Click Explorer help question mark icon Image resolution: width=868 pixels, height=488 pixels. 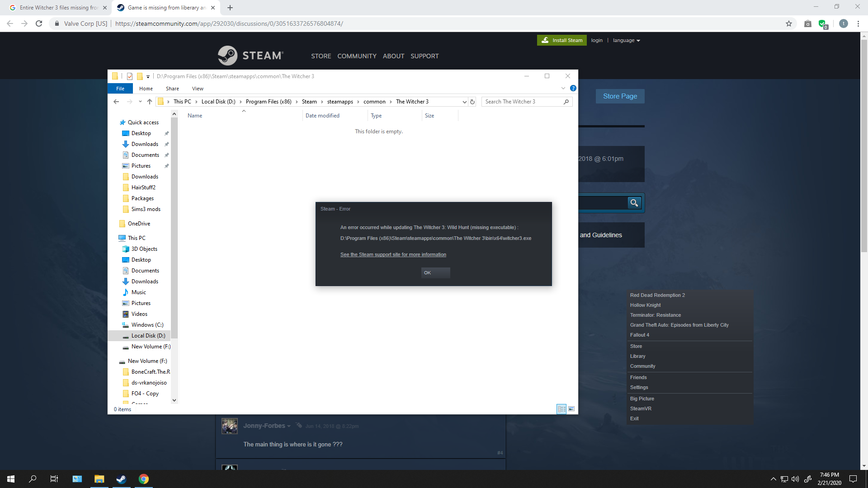573,88
